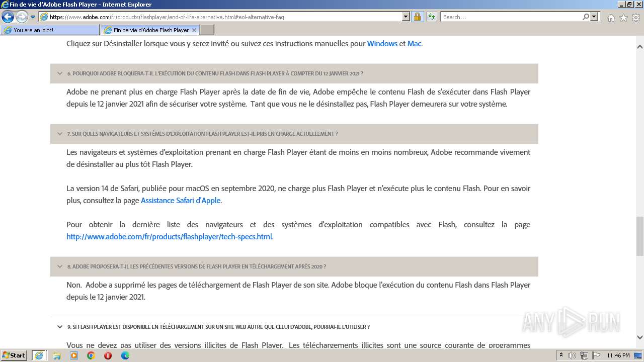
Task: Open Windows Media Player taskbar icon
Action: coord(74,355)
